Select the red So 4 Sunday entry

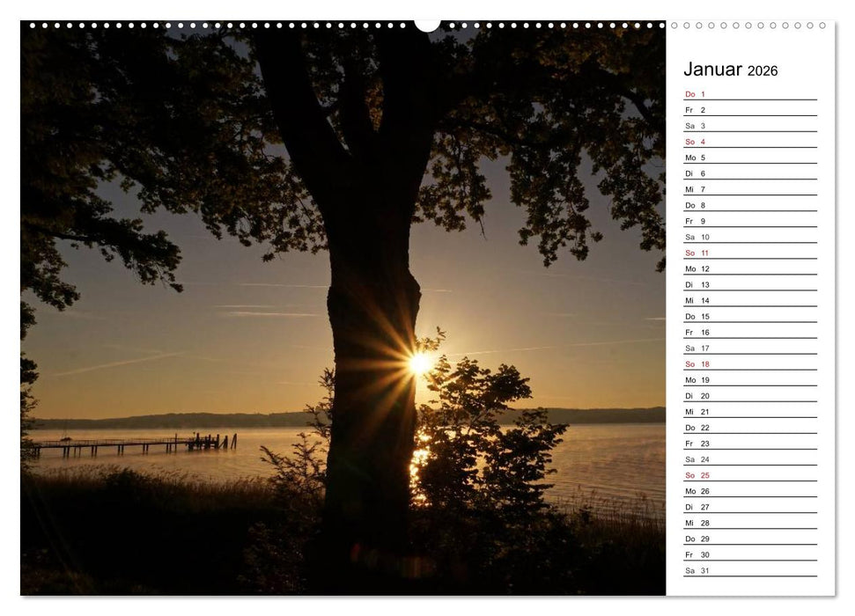tap(748, 142)
